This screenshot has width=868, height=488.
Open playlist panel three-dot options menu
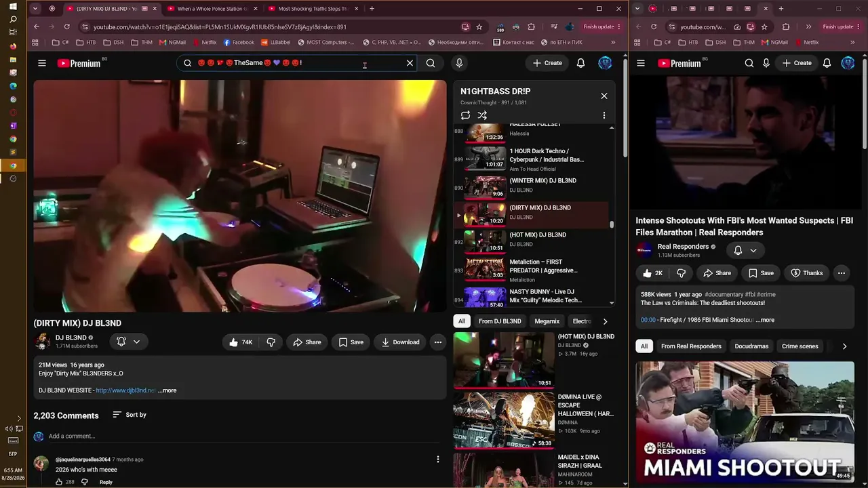pos(604,115)
